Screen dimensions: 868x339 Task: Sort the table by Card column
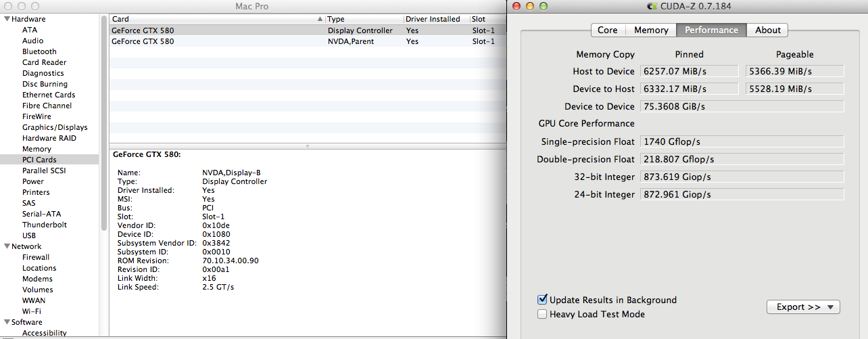216,19
